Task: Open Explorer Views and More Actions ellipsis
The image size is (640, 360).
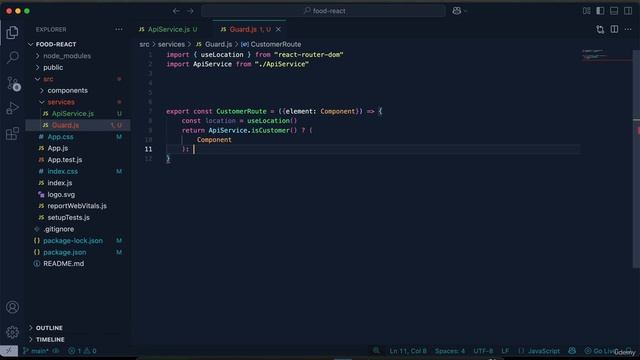Action: 119,29
